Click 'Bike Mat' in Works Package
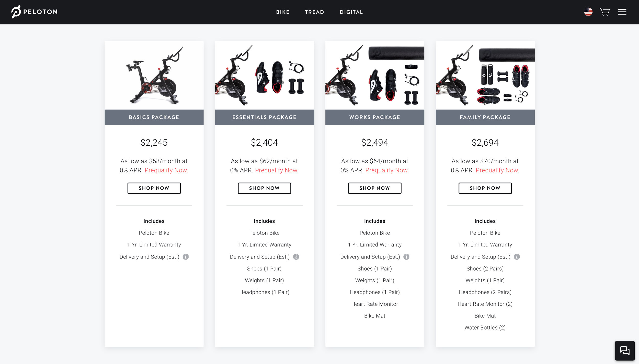Screen dimensions: 639x364 [x=375, y=316]
